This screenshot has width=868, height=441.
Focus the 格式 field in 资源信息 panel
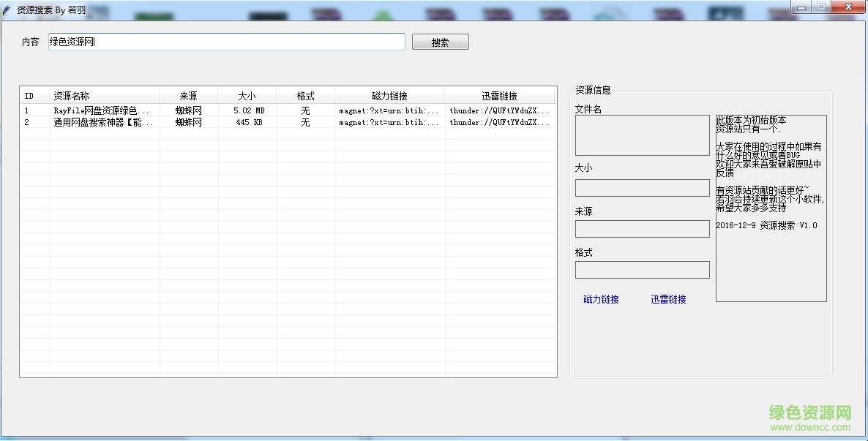[642, 270]
